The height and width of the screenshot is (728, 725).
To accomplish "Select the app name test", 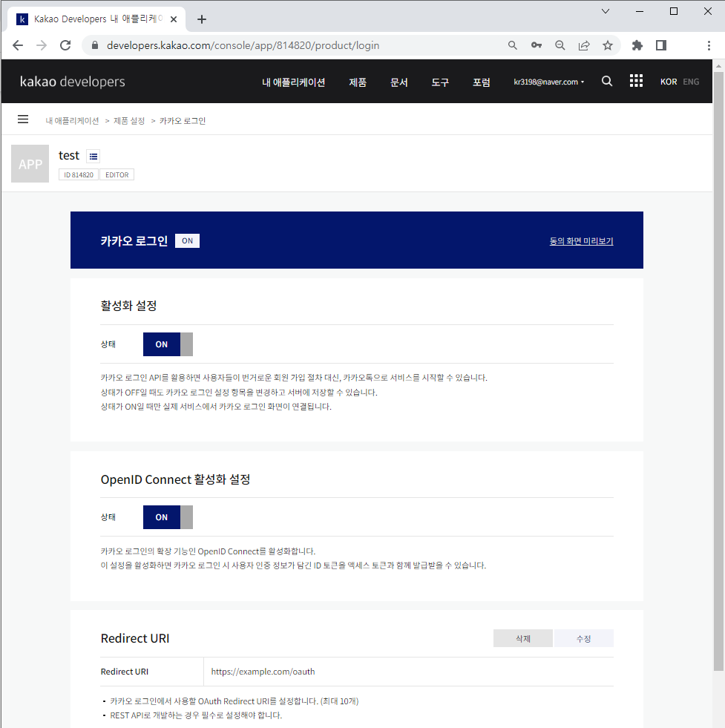I will point(69,156).
